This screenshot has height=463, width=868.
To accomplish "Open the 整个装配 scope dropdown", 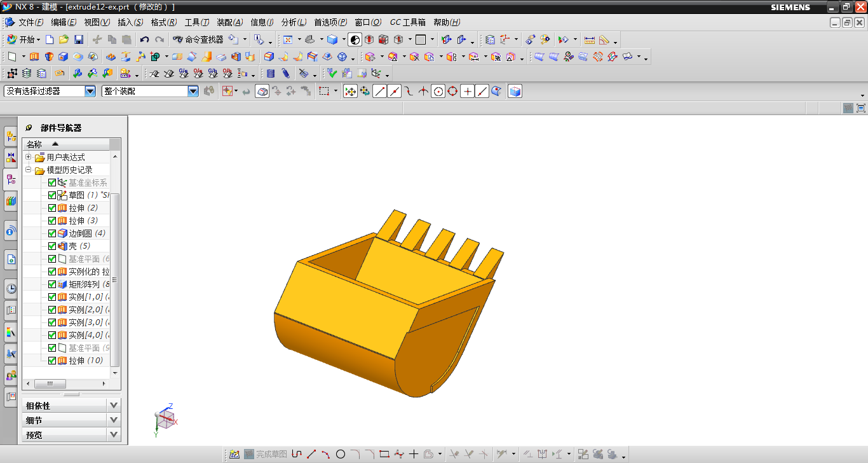I will pos(193,92).
